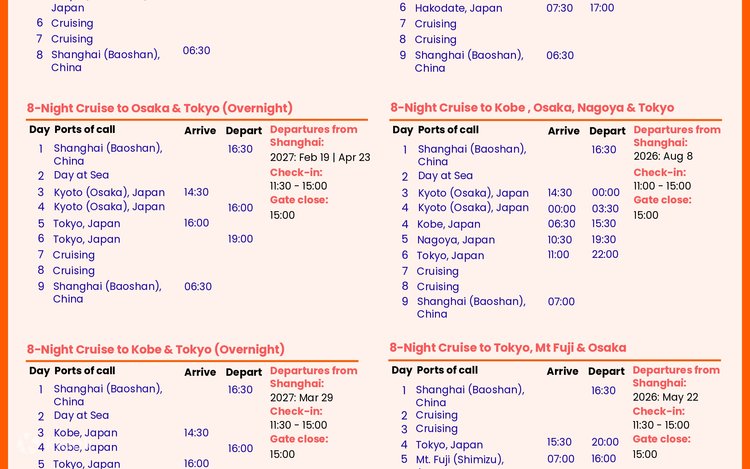Select 'Day at Sea' in Kobe & Tokyo itinerary
750x469 pixels.
81,415
